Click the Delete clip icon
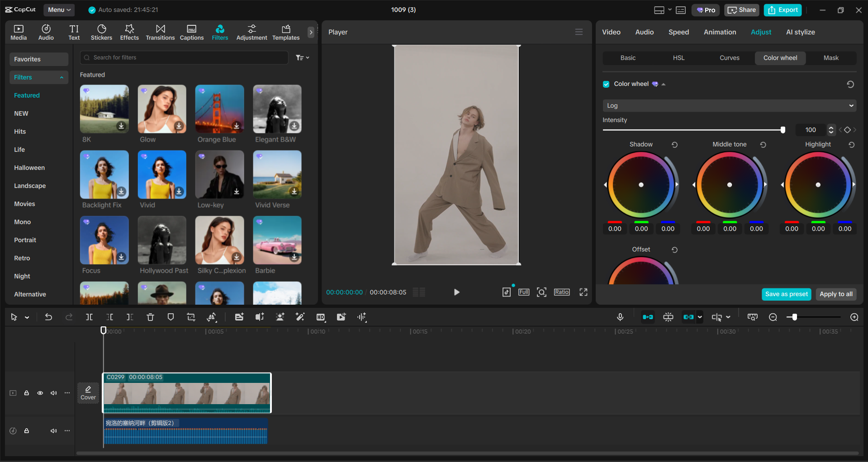 pyautogui.click(x=150, y=317)
